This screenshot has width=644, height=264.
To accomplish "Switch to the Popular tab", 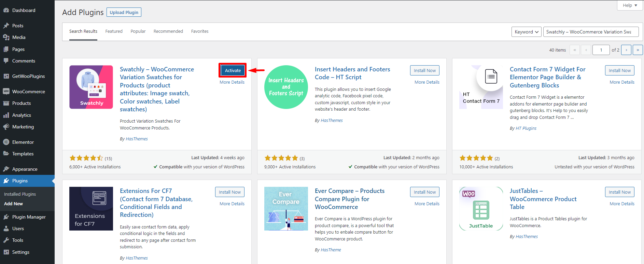I will click(x=138, y=31).
